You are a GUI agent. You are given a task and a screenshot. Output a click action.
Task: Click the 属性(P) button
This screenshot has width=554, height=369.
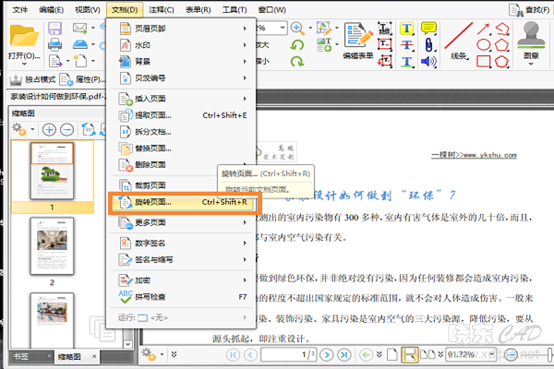tap(82, 80)
